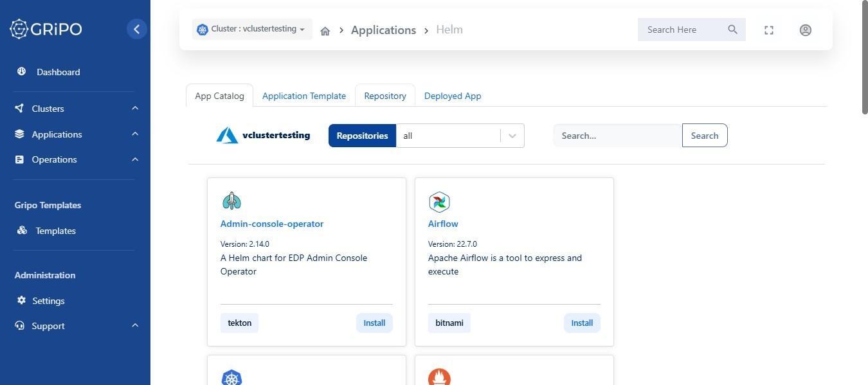Click the Applications layers icon
Screen dimensions: 868x385
19,134
